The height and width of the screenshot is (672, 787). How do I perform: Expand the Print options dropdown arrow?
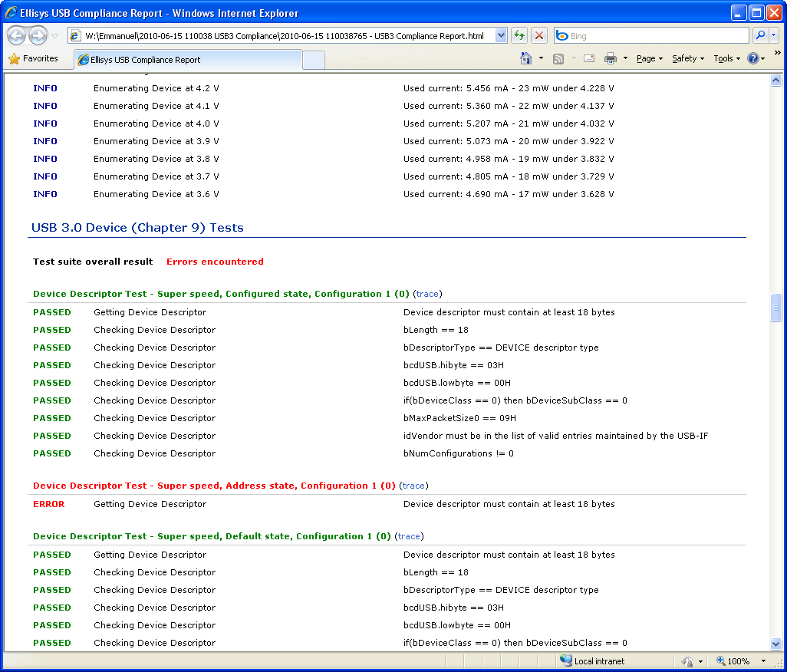(625, 58)
